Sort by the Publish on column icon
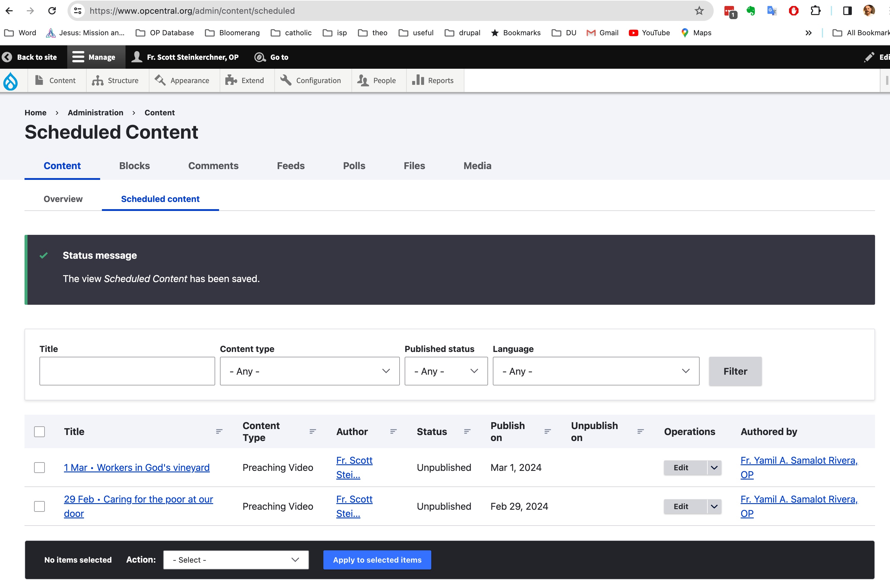The height and width of the screenshot is (588, 890). tap(547, 431)
